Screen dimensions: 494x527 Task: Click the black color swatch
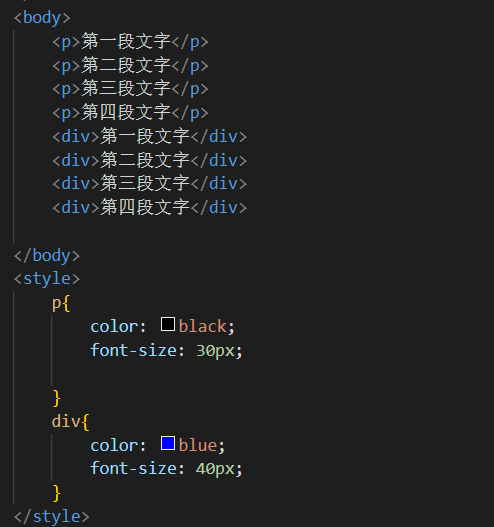[168, 324]
